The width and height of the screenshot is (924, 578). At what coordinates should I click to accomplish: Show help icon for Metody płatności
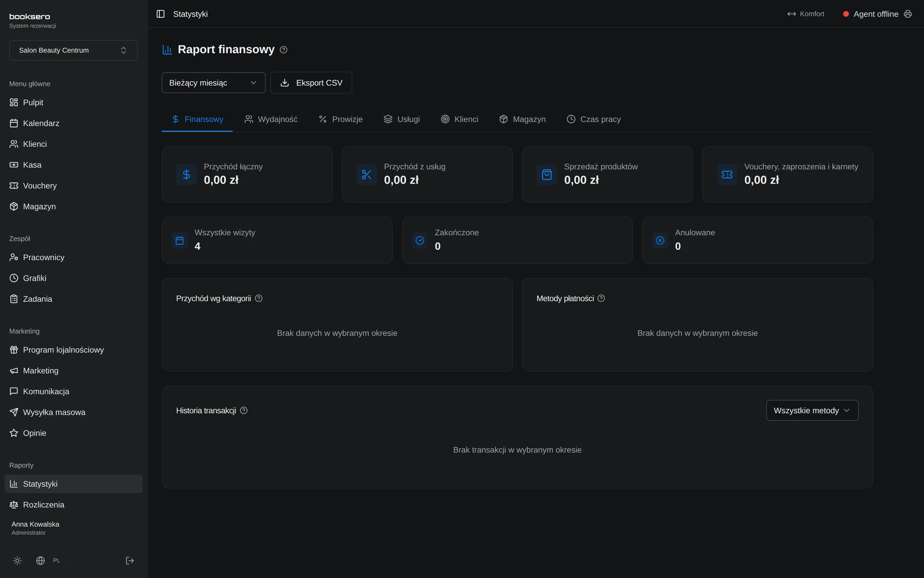[601, 298]
